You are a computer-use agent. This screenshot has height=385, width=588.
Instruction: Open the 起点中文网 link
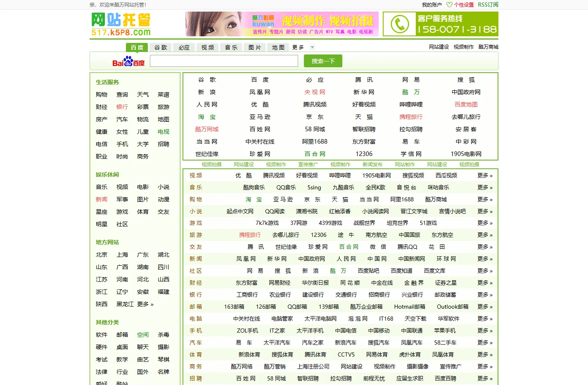pyautogui.click(x=240, y=211)
